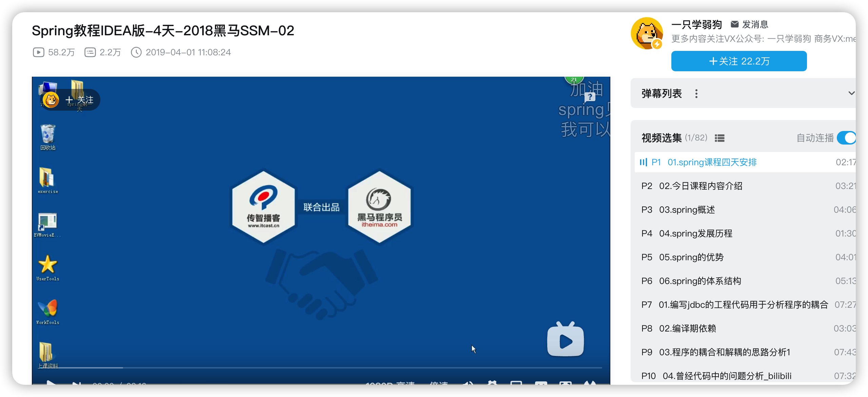This screenshot has width=868, height=397.
Task: Click the 02:17 duration on the P1 row
Action: click(x=846, y=162)
